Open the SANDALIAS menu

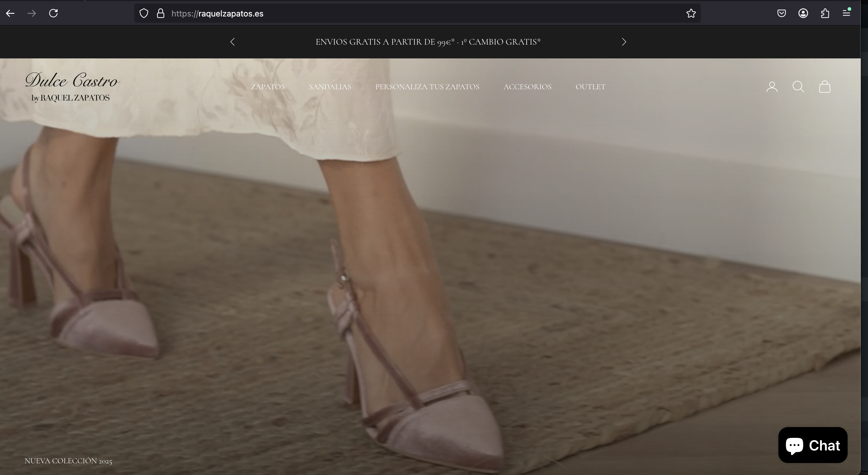(x=330, y=87)
